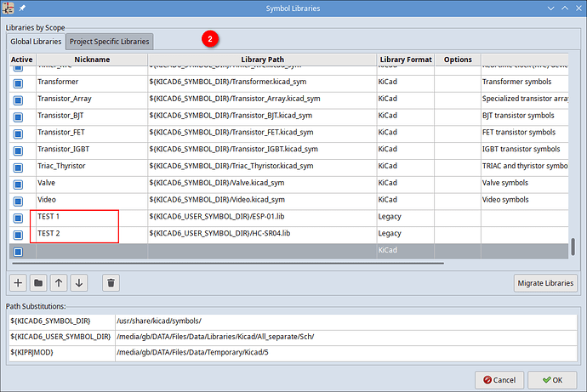Select the Transistor_BJT nickname cell

(92, 116)
